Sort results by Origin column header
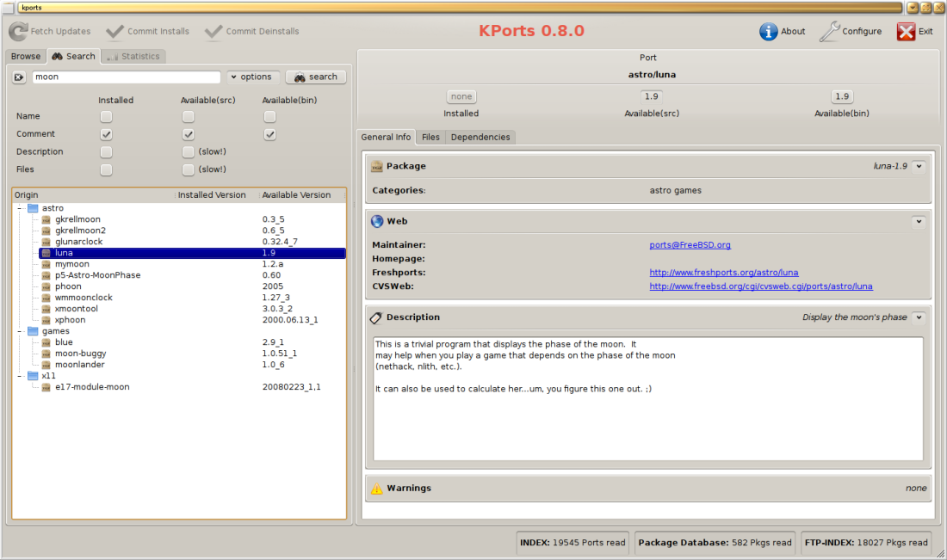 click(x=94, y=195)
